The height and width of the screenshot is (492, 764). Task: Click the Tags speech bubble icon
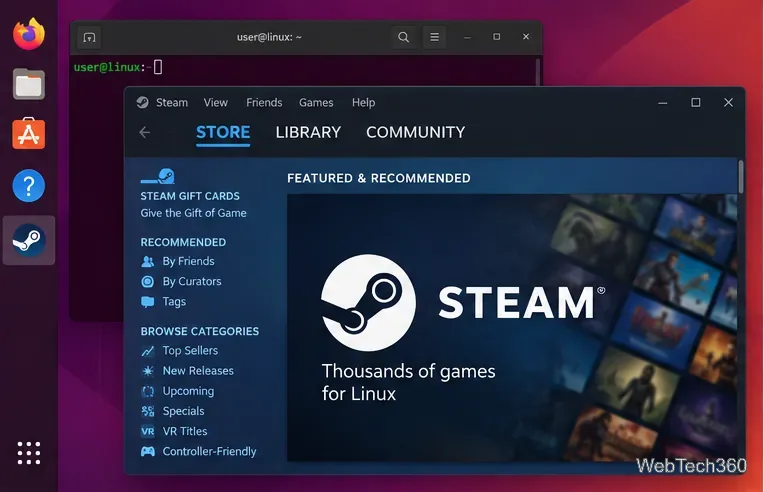coord(148,302)
